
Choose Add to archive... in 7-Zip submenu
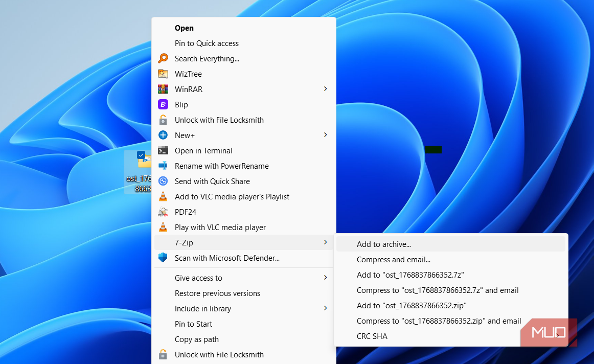coord(451,244)
